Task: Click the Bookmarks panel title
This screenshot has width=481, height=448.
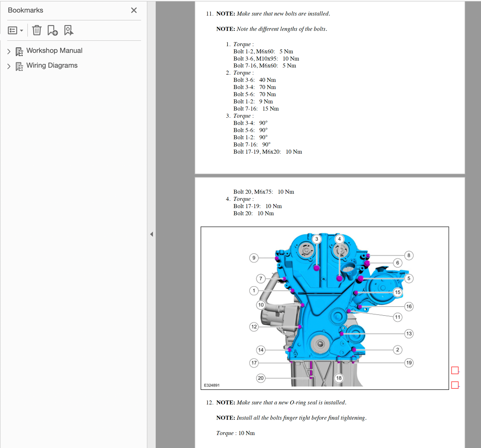Action: click(26, 10)
